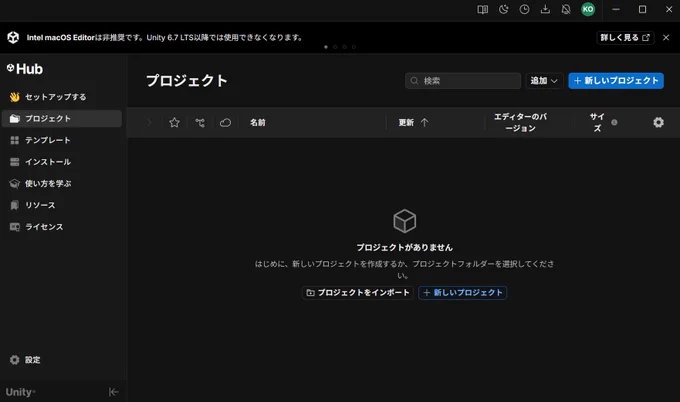Screen dimensions: 680x402
Task: Open 使い方を学ぶ in the sidebar
Action: pyautogui.click(x=62, y=184)
